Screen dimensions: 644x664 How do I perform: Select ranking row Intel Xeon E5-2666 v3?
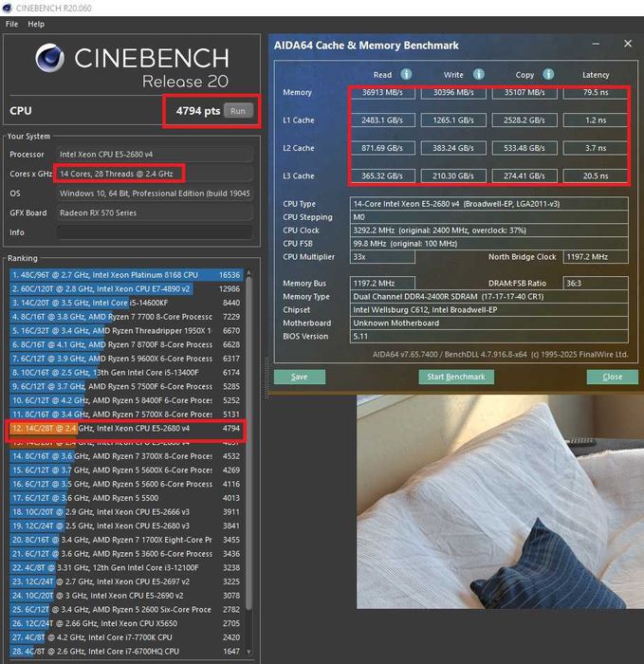(126, 512)
